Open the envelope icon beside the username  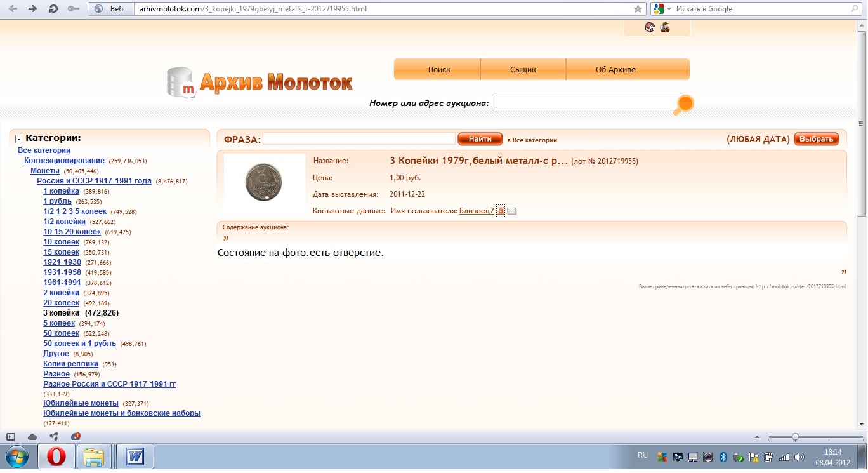(511, 211)
